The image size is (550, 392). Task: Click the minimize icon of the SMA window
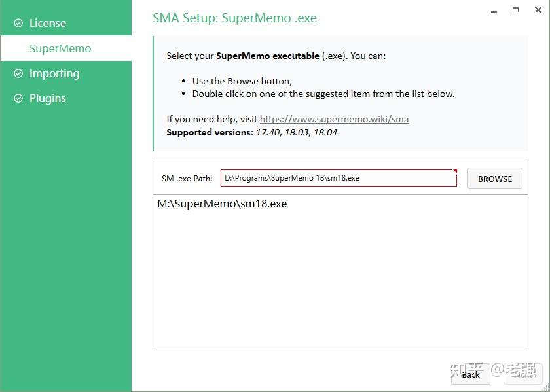tap(493, 10)
